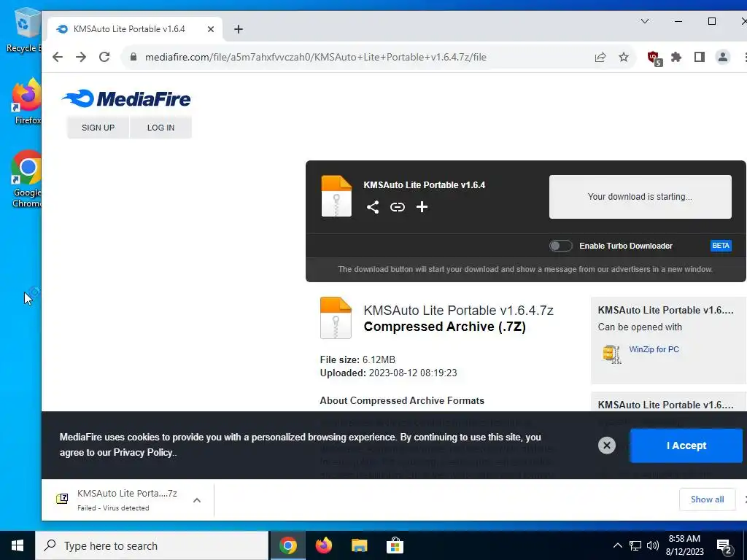747x560 pixels.
Task: Open the Privacy Policy link
Action: pos(143,452)
